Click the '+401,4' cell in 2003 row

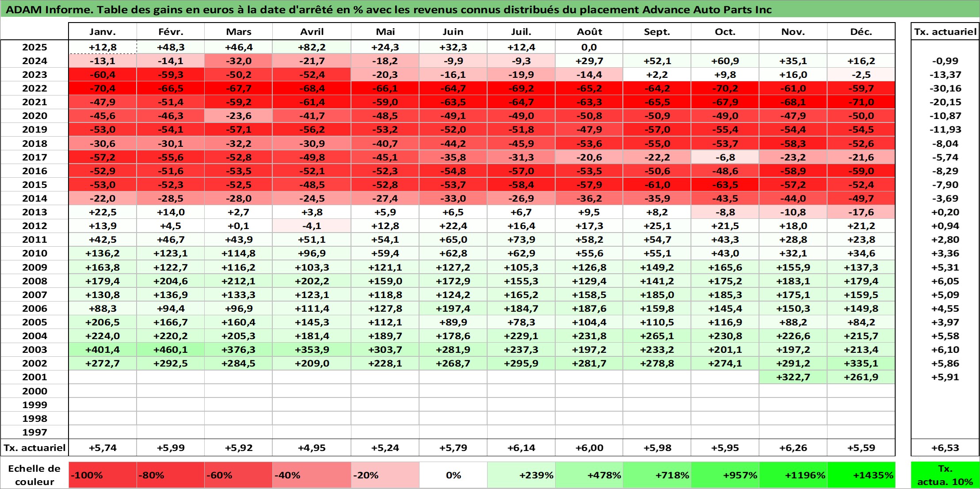coord(103,349)
